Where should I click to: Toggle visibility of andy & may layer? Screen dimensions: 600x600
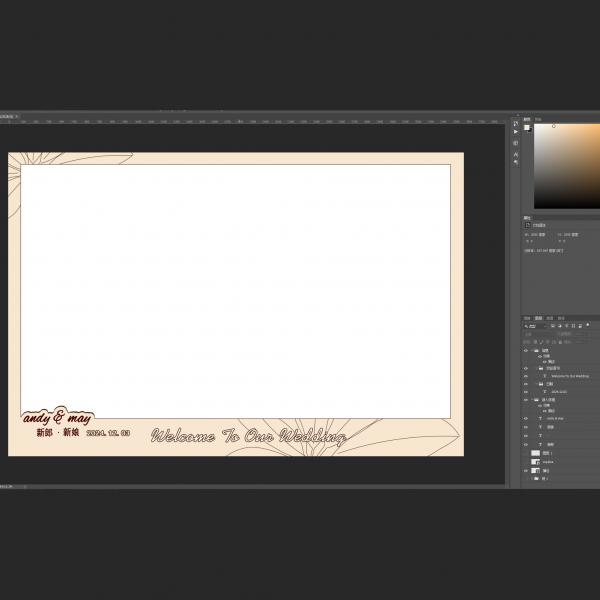[526, 418]
